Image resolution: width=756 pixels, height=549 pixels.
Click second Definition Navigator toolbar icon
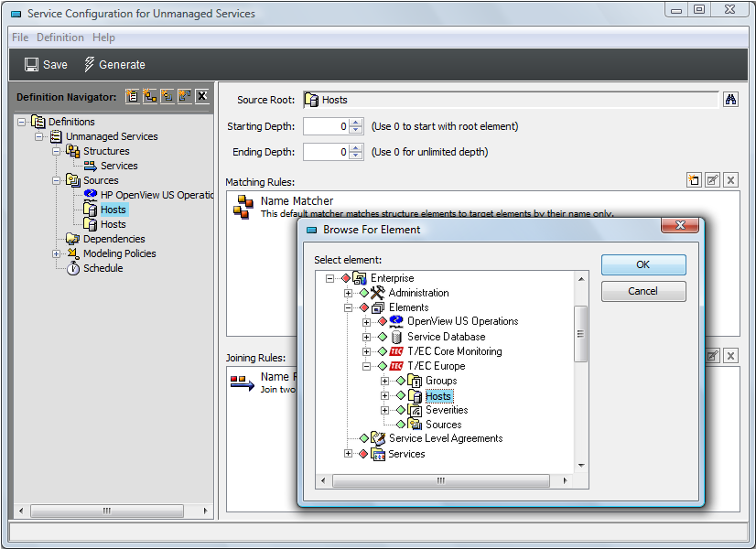coord(149,96)
